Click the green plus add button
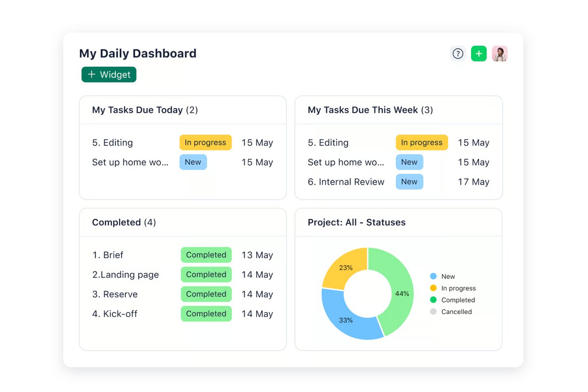588x392 pixels. [479, 54]
